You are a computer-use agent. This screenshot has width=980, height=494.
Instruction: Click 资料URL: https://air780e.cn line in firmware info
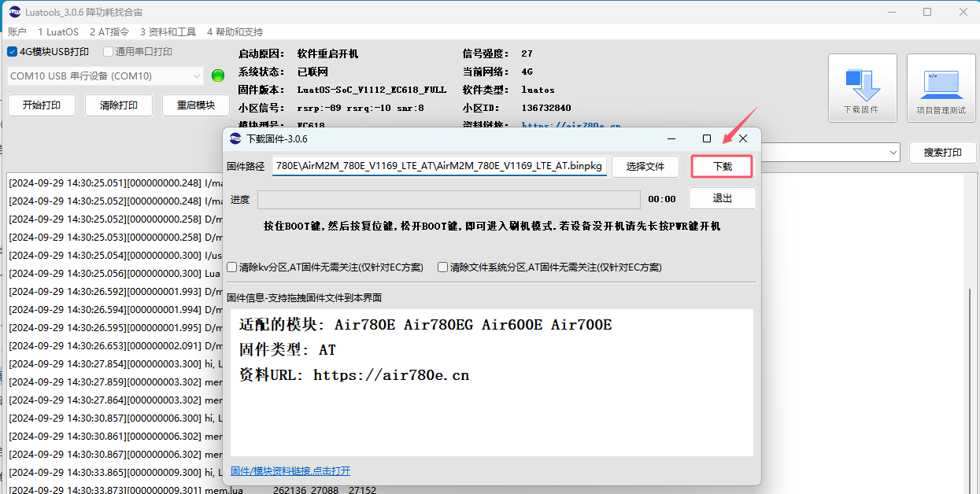point(354,374)
